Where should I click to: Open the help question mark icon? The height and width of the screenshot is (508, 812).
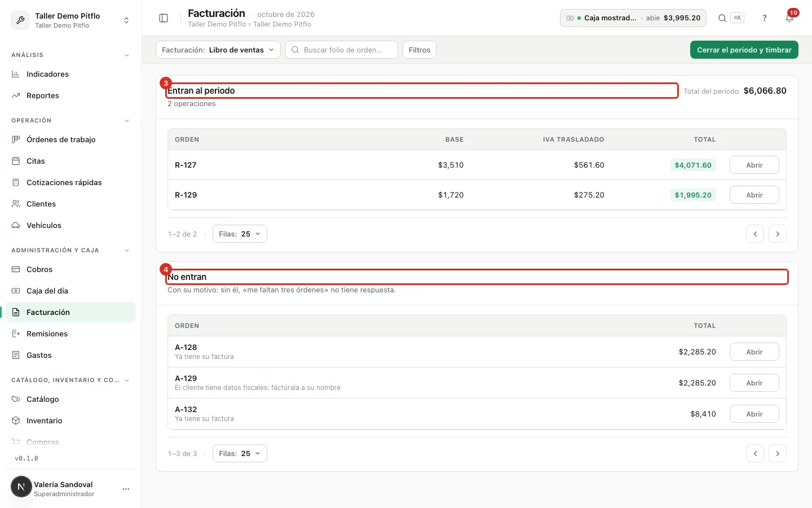(x=765, y=18)
